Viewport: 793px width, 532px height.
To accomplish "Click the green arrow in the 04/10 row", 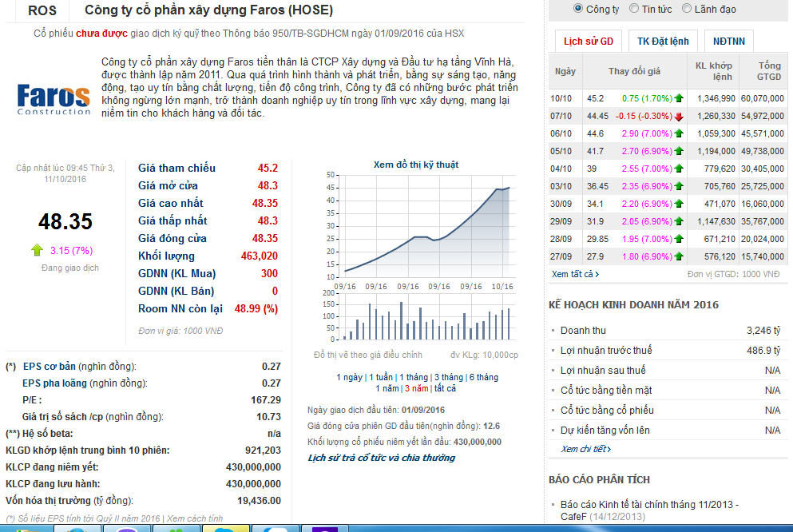I will [x=679, y=169].
